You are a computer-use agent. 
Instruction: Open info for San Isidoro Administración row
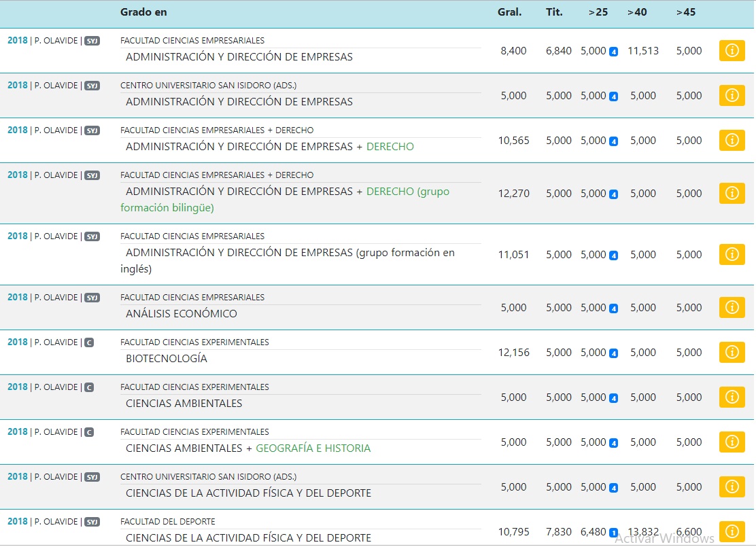click(x=732, y=95)
